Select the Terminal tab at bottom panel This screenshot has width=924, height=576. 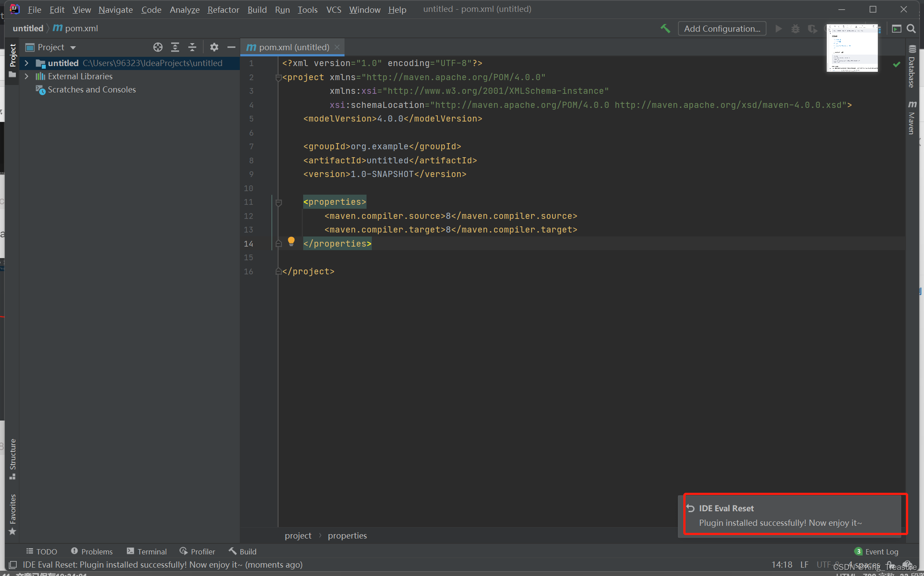point(147,551)
